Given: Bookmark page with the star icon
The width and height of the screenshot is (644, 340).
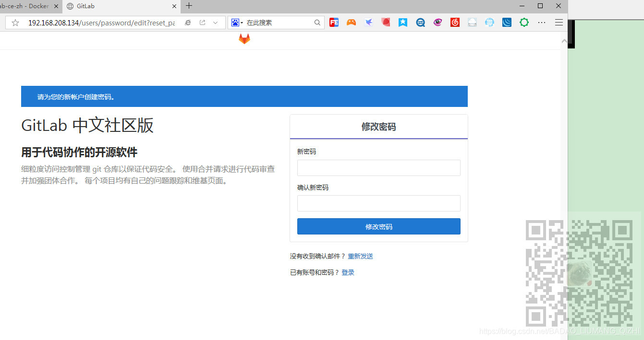Looking at the screenshot, I should click(x=15, y=23).
